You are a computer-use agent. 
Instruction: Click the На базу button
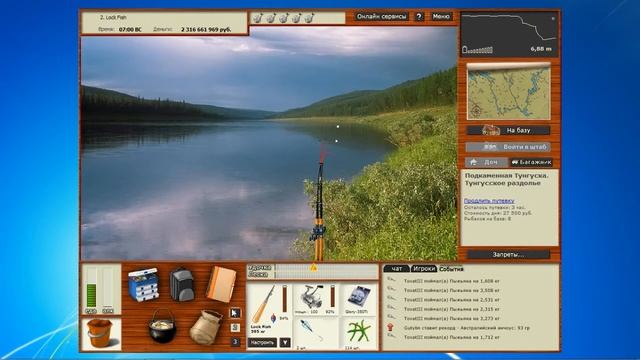coord(508,131)
